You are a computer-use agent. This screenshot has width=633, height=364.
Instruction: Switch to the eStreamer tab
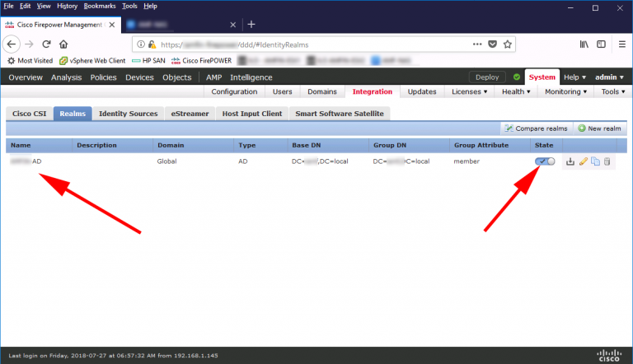point(190,114)
